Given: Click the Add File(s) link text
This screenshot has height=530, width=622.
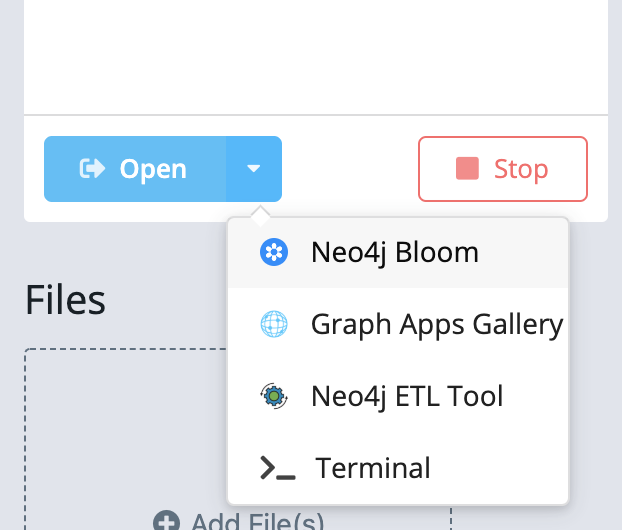Looking at the screenshot, I should 257,521.
